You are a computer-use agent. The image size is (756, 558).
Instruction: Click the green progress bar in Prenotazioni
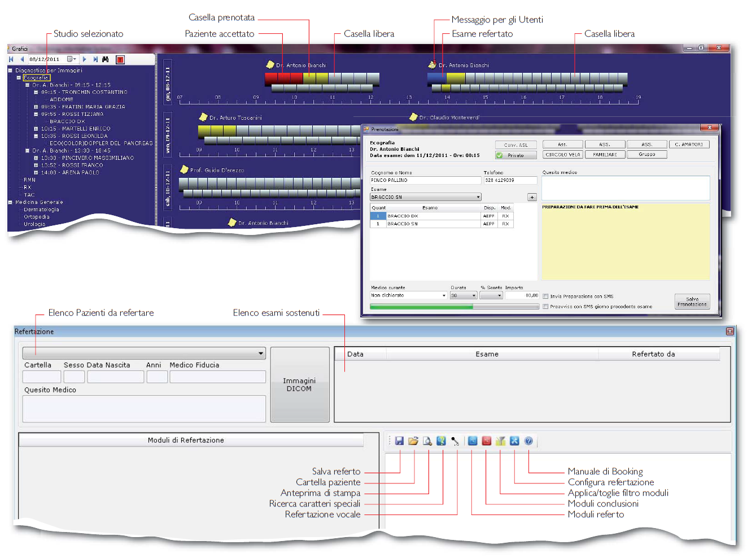pyautogui.click(x=454, y=307)
